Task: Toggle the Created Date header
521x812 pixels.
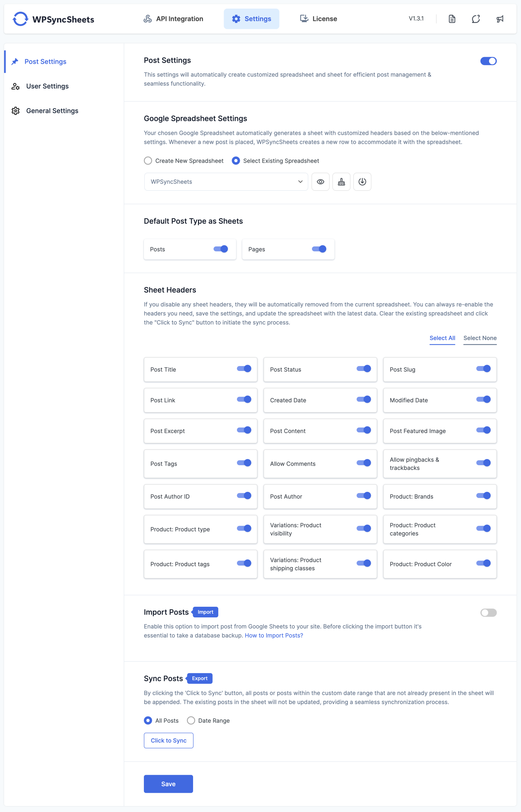Action: (x=364, y=400)
